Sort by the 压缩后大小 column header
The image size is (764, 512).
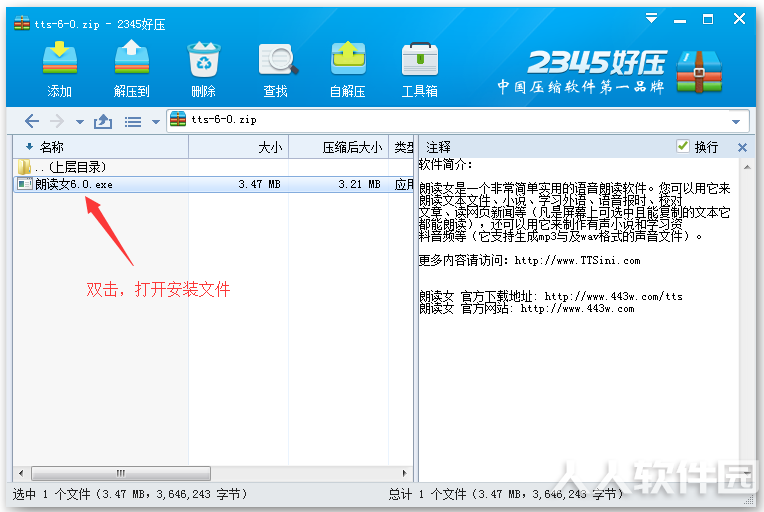(338, 147)
